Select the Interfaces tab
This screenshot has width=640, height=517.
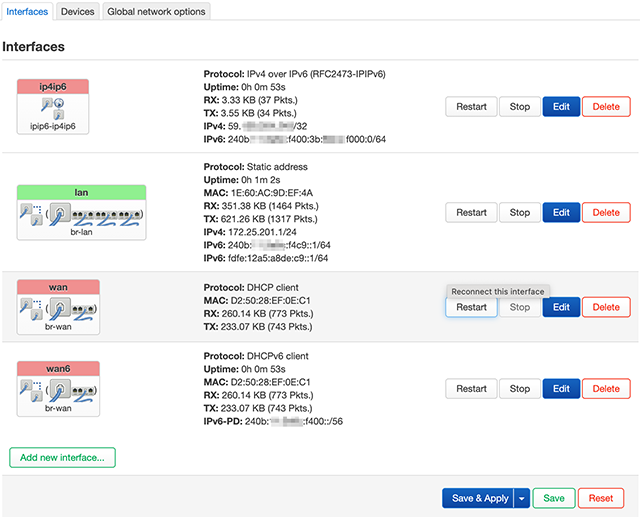tap(27, 12)
